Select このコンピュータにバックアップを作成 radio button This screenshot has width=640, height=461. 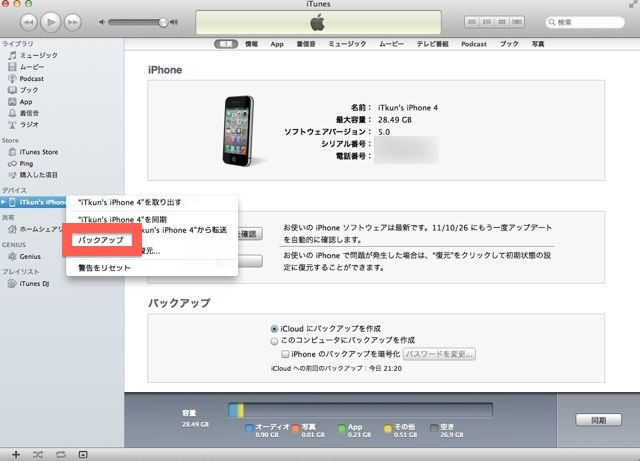pyautogui.click(x=274, y=341)
